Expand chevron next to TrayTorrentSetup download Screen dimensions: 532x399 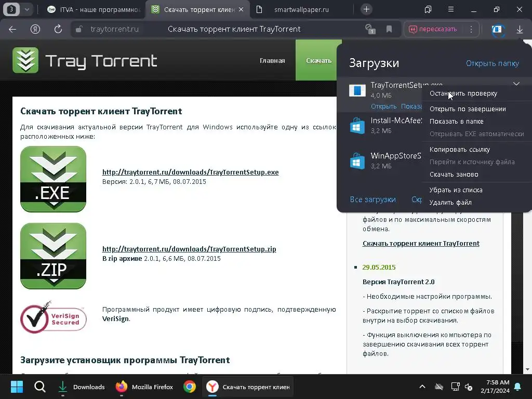click(x=516, y=84)
